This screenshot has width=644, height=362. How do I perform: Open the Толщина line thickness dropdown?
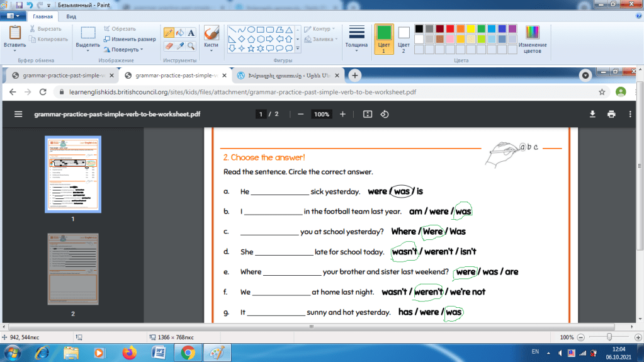coord(357,39)
